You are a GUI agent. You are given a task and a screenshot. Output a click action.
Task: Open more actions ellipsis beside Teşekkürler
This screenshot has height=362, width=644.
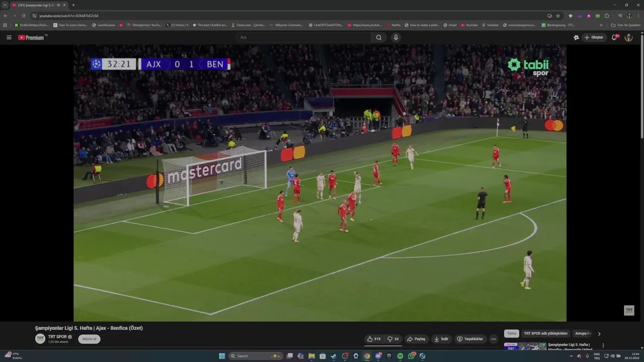pyautogui.click(x=493, y=339)
